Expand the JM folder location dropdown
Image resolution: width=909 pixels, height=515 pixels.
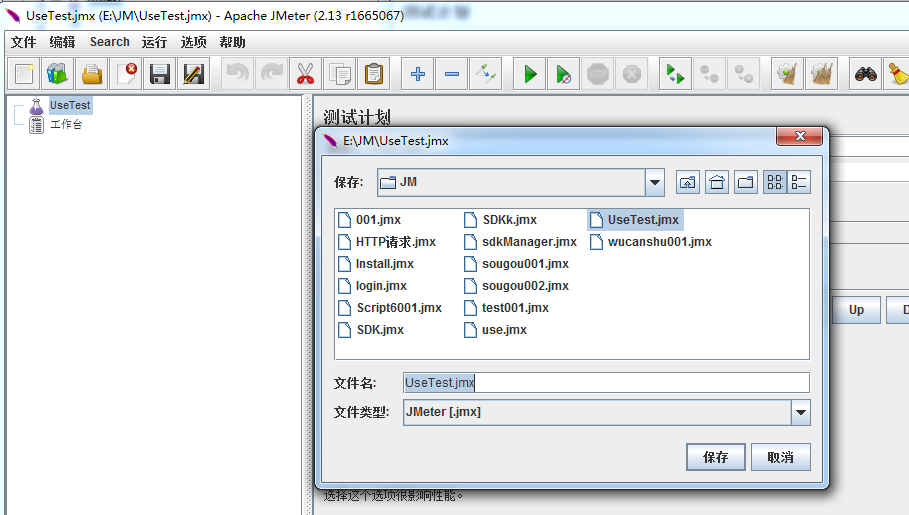tap(655, 183)
